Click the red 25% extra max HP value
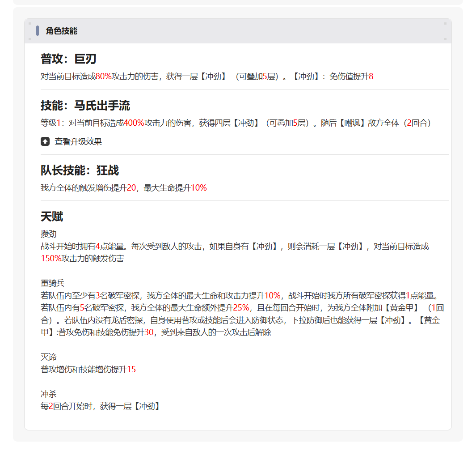This screenshot has width=476, height=451. pos(241,308)
